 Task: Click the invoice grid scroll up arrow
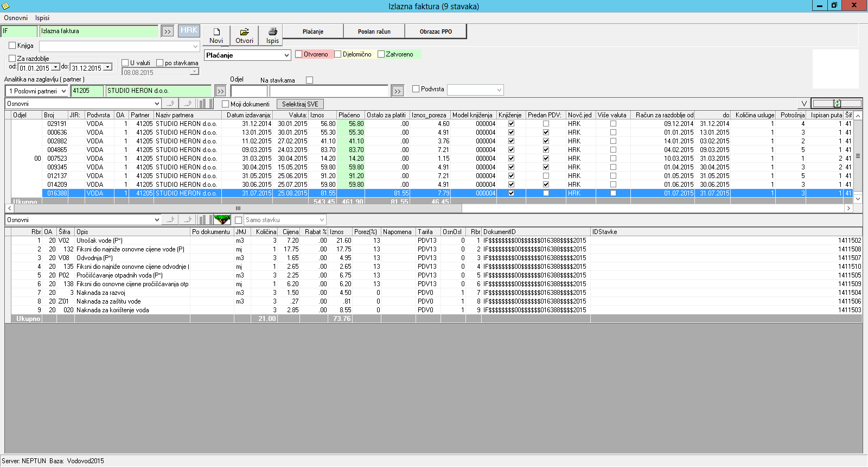click(858, 116)
